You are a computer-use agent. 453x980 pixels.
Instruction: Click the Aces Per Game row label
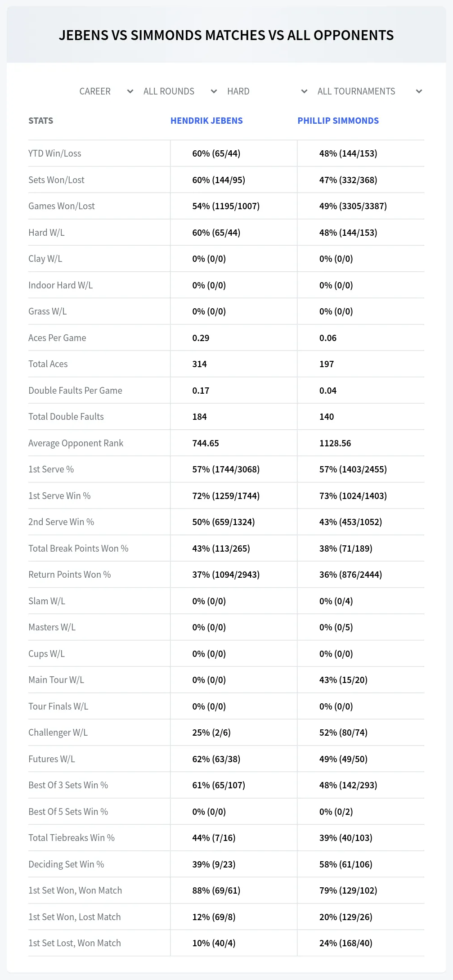pos(57,338)
